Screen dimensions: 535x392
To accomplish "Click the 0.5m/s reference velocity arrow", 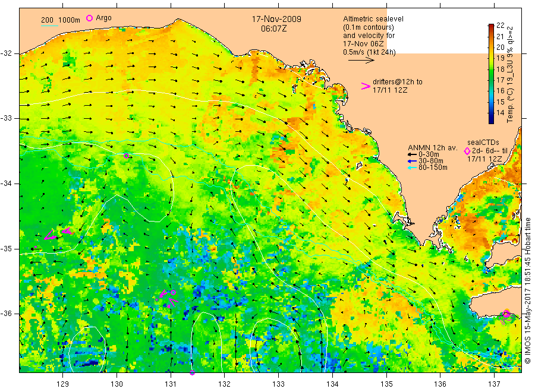I will [361, 61].
